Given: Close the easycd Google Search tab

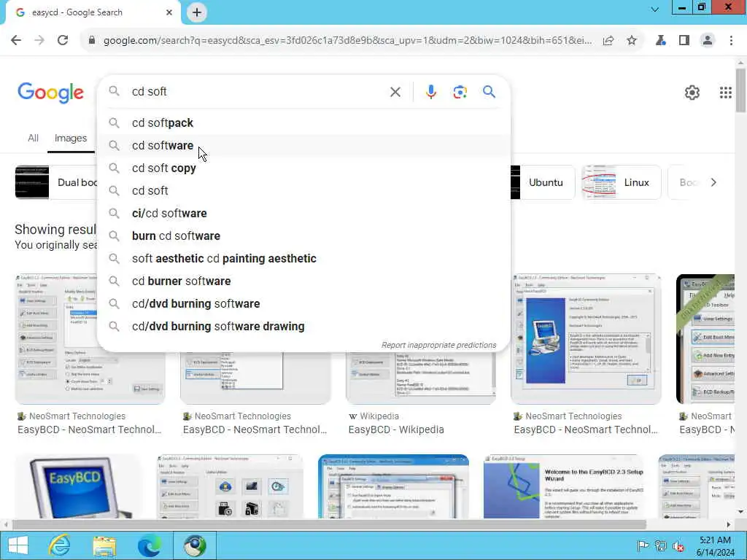Looking at the screenshot, I should tap(169, 12).
